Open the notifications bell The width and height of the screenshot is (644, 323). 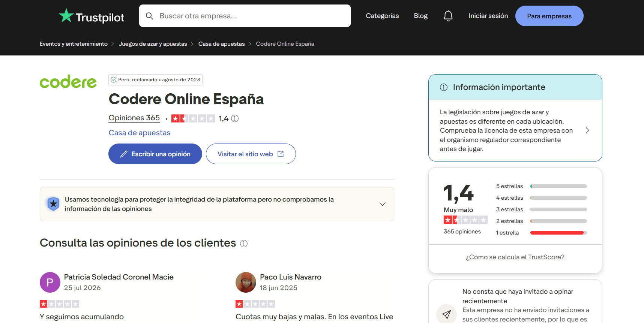point(448,16)
